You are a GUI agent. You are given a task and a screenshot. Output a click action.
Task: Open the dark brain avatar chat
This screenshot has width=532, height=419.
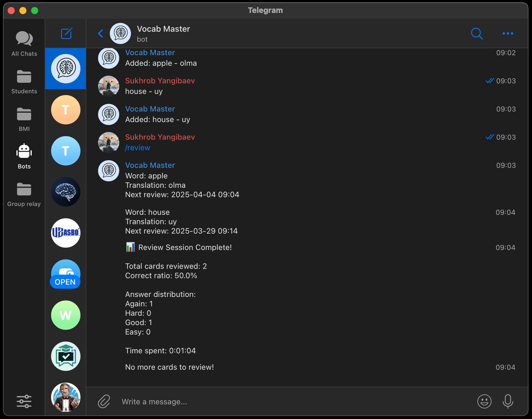pyautogui.click(x=66, y=192)
